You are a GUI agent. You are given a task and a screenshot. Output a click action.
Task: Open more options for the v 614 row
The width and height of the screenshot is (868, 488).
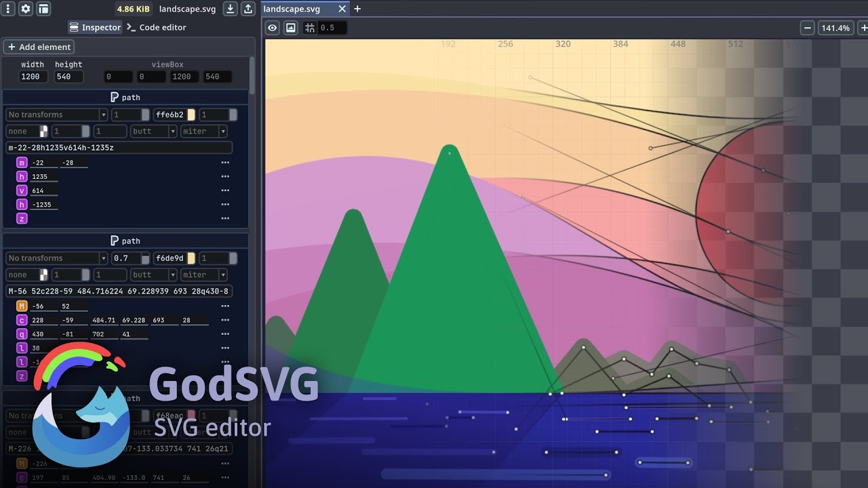click(x=225, y=191)
